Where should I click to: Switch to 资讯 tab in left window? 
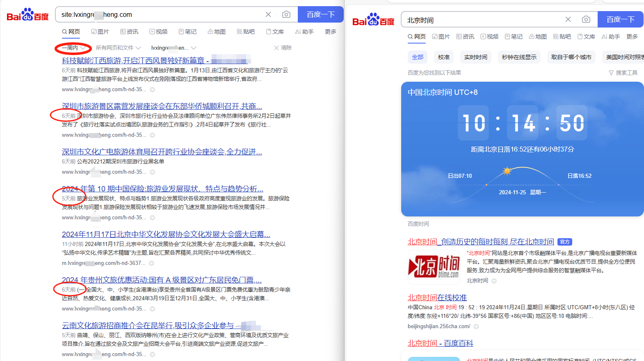(x=129, y=32)
